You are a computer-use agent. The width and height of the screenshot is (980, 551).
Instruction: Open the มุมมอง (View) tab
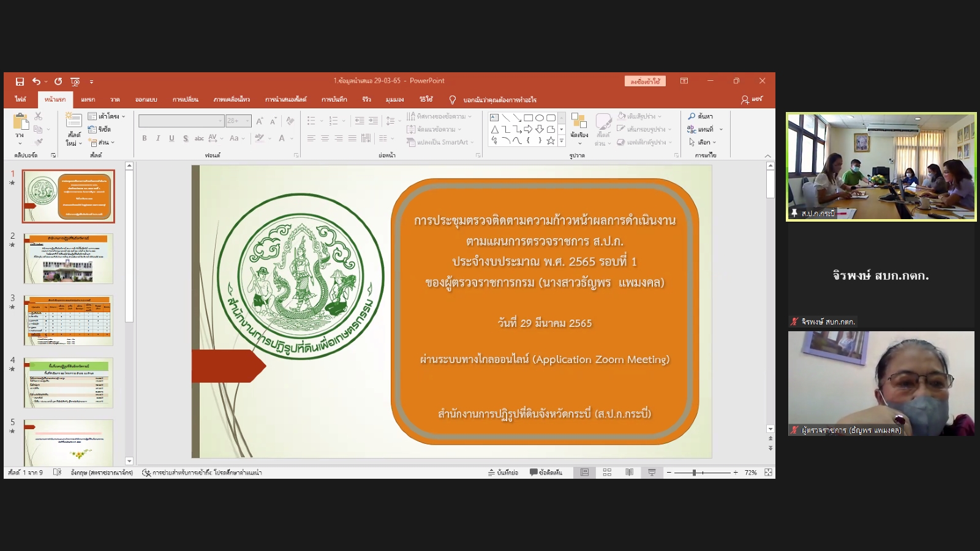click(394, 99)
